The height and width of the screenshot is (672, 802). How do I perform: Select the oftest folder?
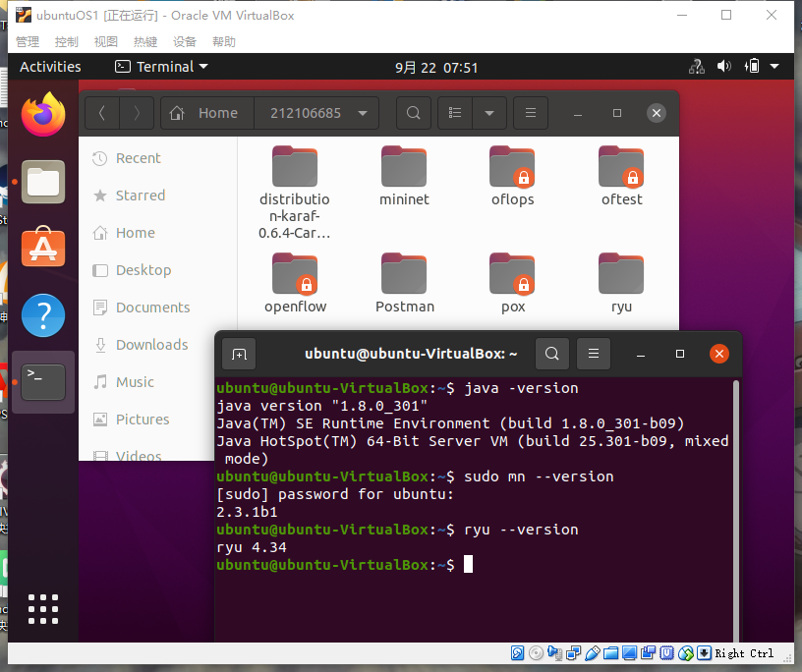pyautogui.click(x=621, y=176)
